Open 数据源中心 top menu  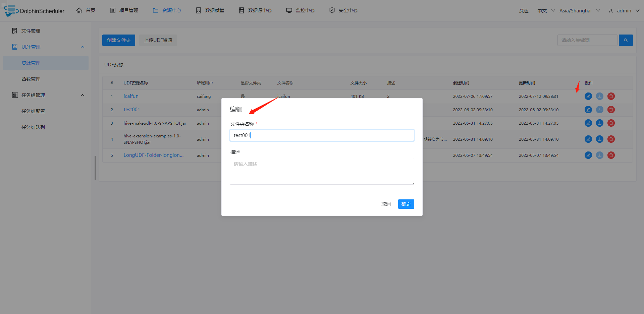255,11
